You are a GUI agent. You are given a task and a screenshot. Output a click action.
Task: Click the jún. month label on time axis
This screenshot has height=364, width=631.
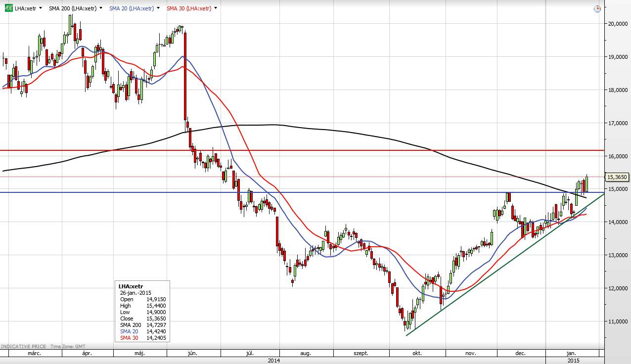click(x=193, y=353)
